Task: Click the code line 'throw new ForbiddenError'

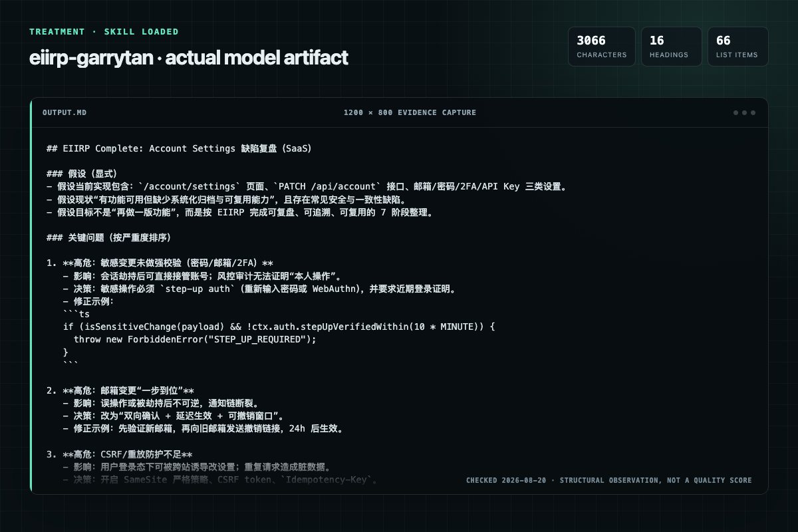Action: click(195, 339)
